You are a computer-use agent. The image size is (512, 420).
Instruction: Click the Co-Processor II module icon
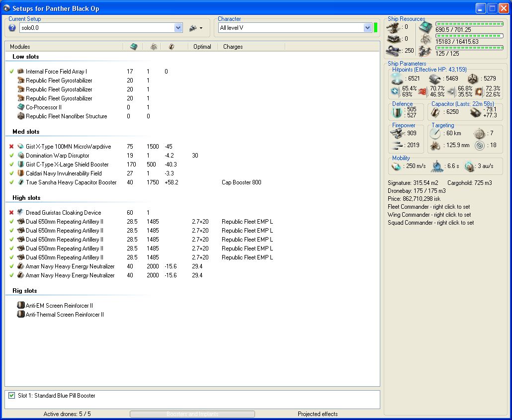[21, 107]
